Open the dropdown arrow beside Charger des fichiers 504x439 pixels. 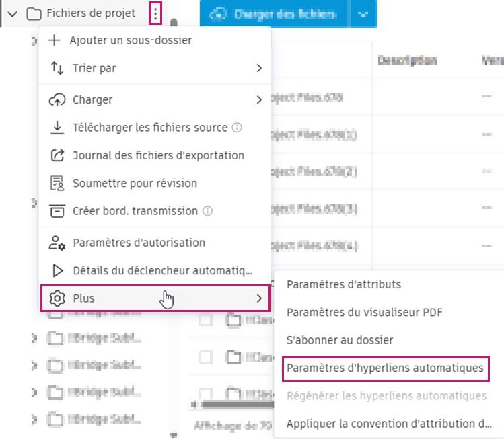[363, 13]
